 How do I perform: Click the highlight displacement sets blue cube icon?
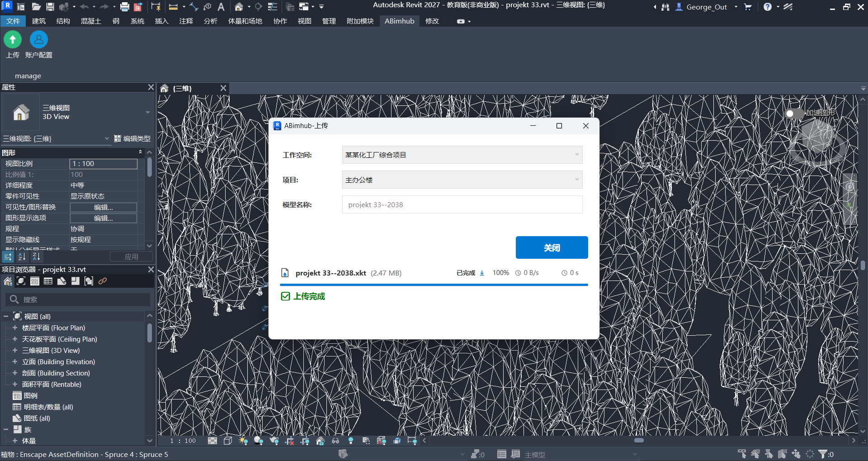tap(397, 441)
